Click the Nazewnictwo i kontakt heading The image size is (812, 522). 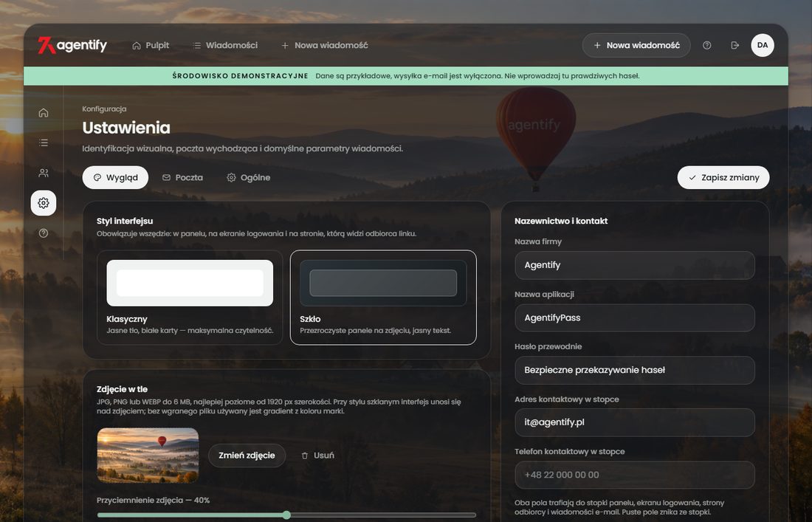561,221
